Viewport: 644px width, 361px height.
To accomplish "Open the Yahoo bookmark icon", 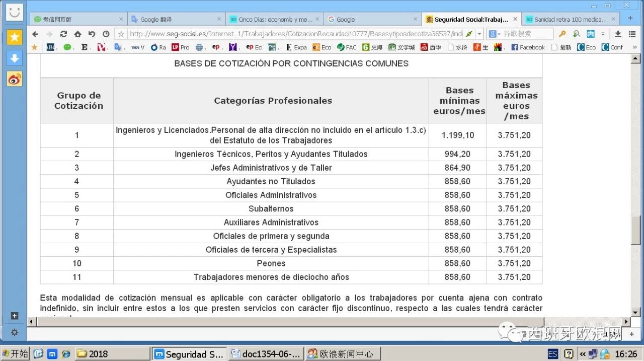I will tap(233, 47).
